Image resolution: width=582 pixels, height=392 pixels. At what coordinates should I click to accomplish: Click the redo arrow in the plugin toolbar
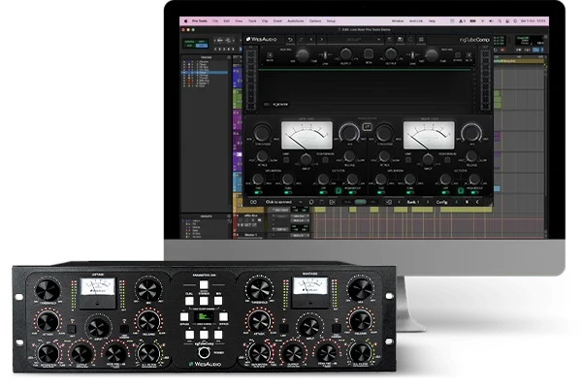pyautogui.click(x=301, y=40)
